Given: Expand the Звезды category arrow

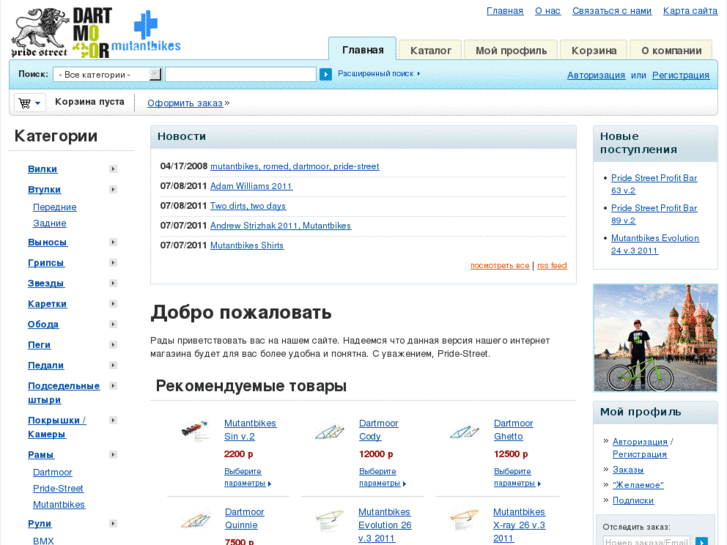Looking at the screenshot, I should [x=113, y=283].
